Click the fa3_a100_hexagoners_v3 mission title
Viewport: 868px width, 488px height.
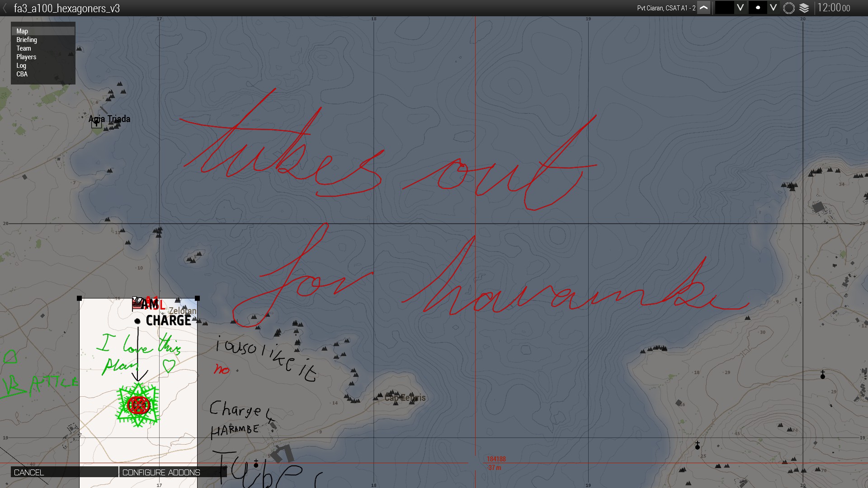(x=67, y=9)
